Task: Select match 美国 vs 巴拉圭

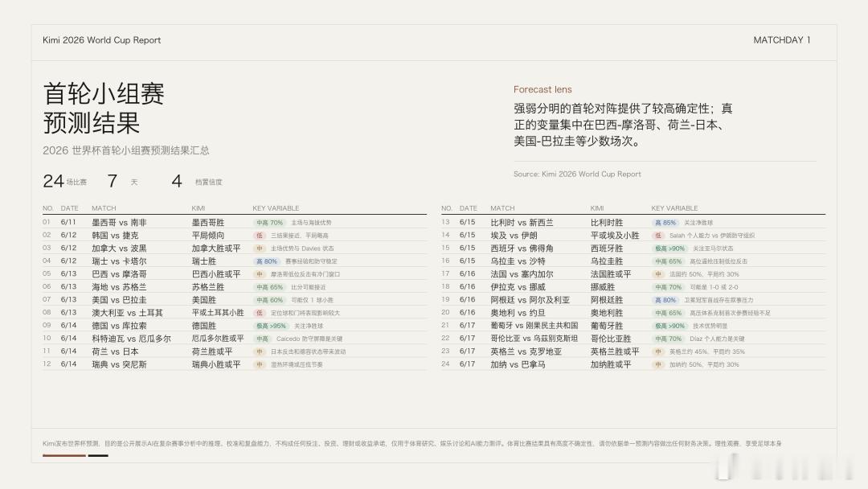Action: coord(119,300)
